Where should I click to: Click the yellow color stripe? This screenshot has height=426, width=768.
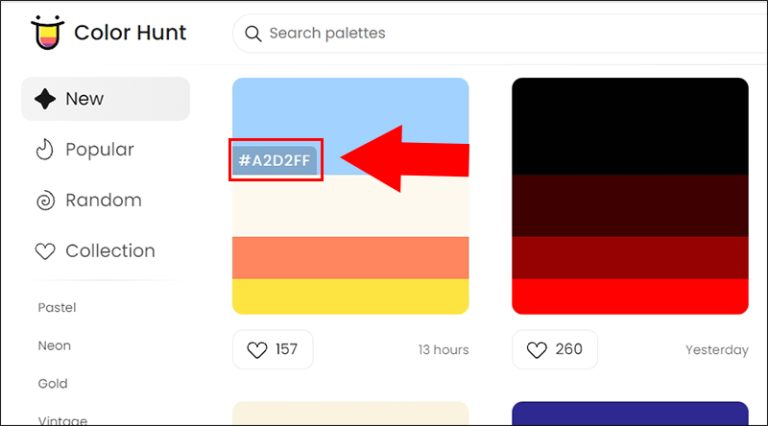click(x=350, y=296)
